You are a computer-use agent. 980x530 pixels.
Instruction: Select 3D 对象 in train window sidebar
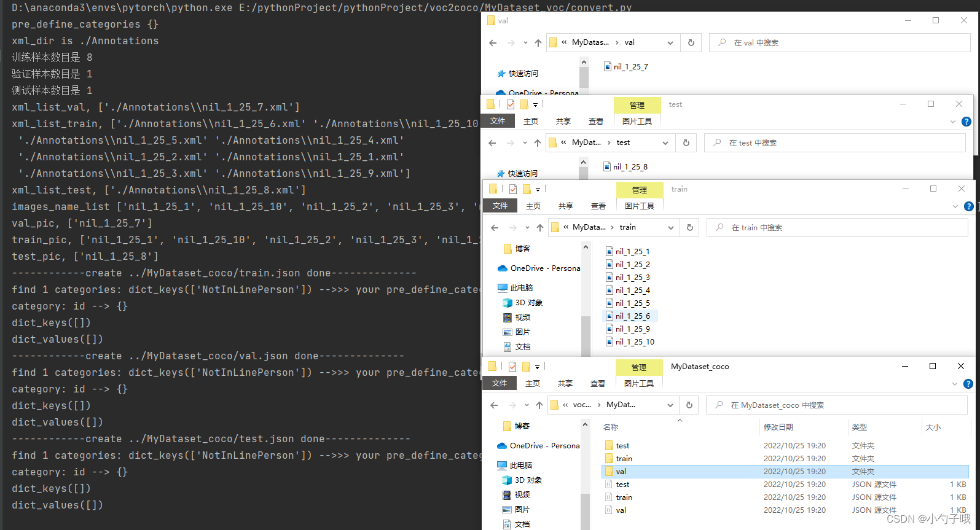point(522,303)
